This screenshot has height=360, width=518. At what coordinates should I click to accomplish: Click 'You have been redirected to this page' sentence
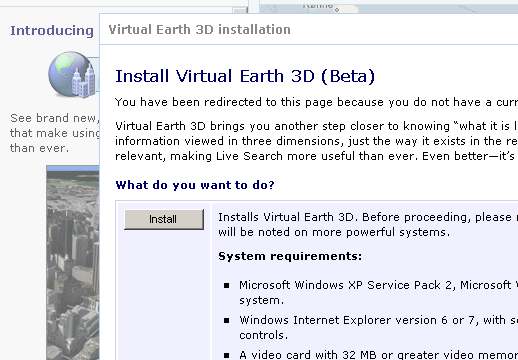(316, 102)
